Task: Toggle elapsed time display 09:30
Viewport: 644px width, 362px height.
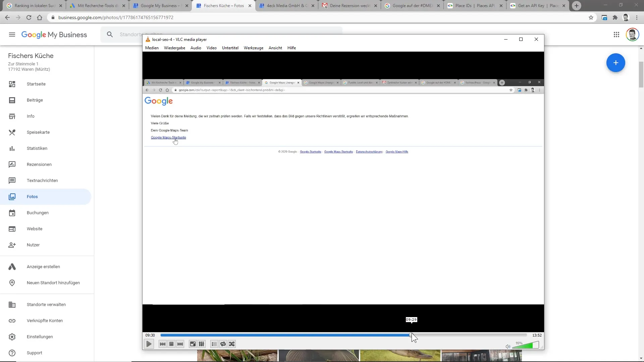Action: coord(150,335)
